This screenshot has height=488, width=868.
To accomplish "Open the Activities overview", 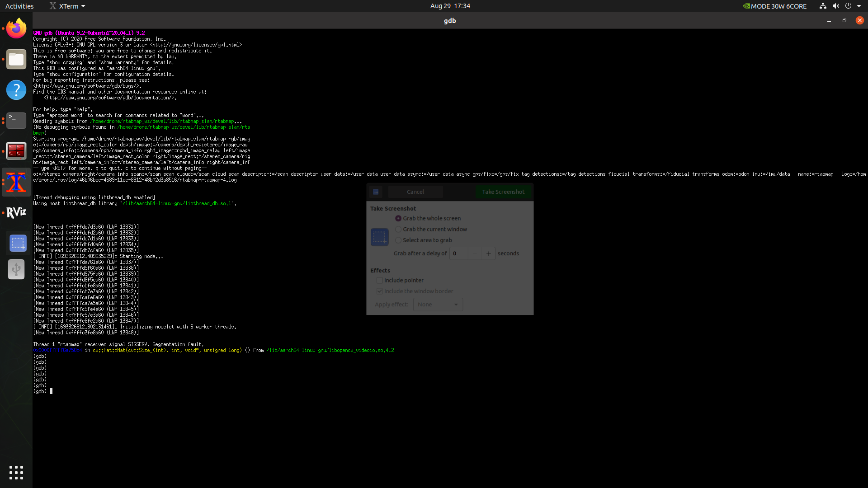I will pos(19,6).
